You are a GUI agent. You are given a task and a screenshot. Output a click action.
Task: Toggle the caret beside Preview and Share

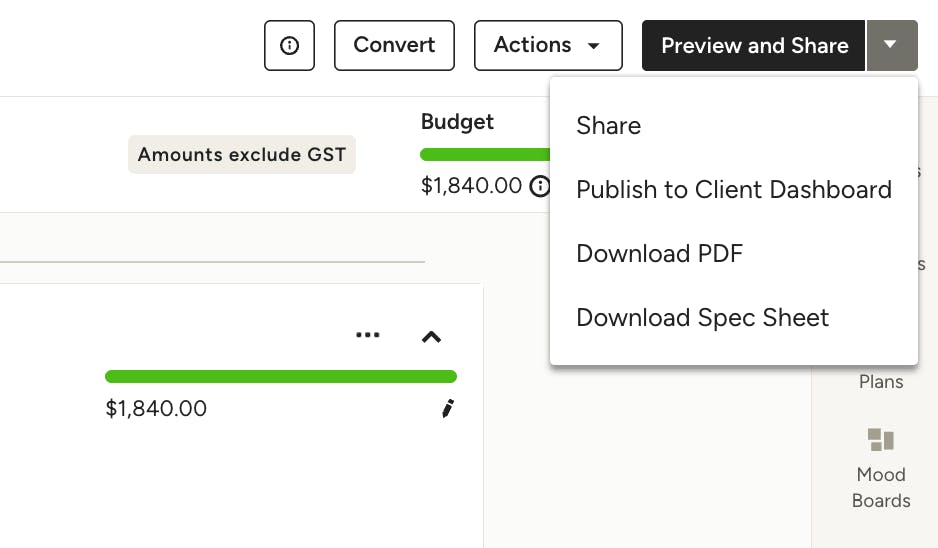tap(890, 46)
